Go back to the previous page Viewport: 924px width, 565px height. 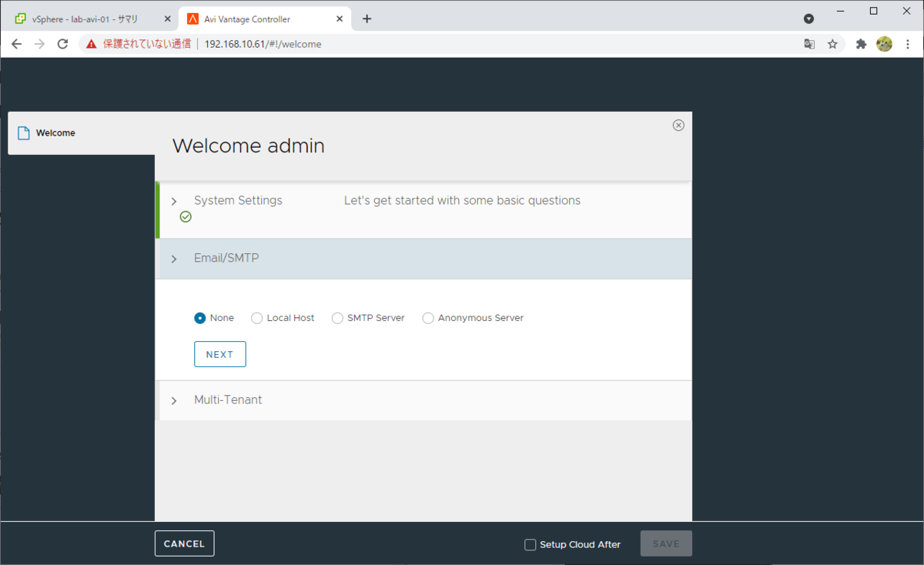coord(16,44)
